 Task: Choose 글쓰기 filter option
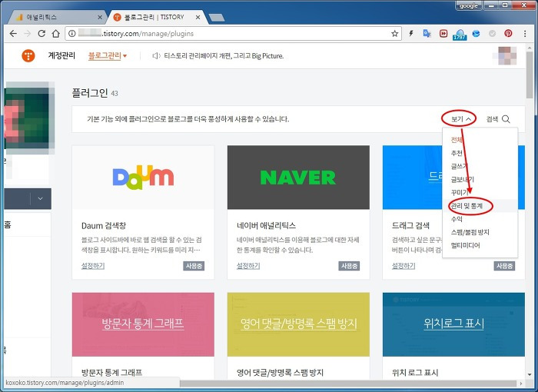pos(459,166)
